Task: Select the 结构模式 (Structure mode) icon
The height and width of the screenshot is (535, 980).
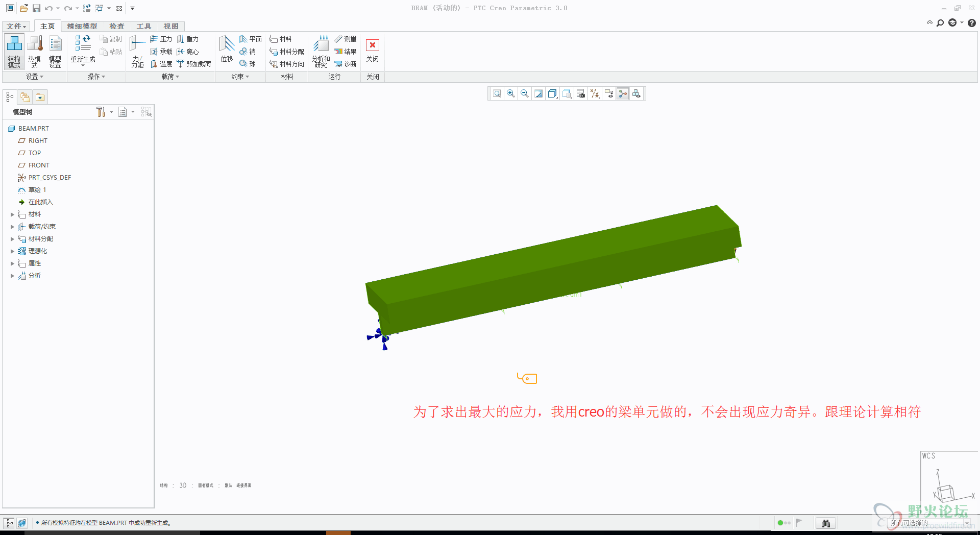Action: coord(14,51)
